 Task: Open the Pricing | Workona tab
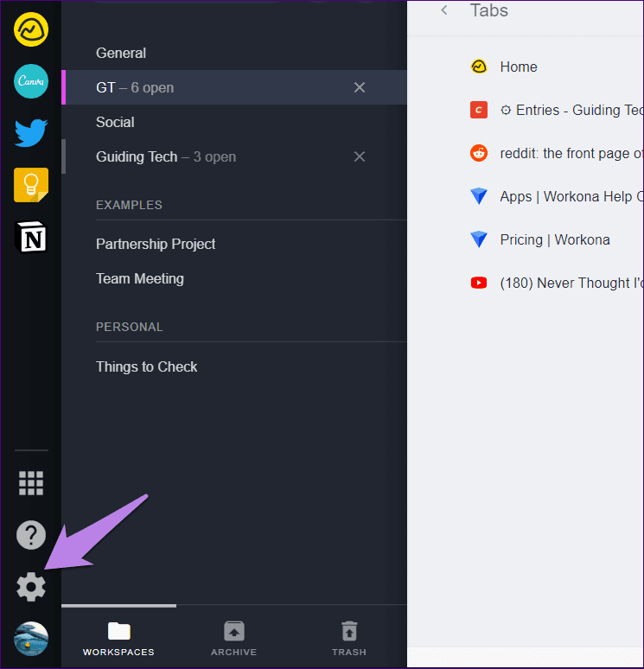click(x=555, y=239)
